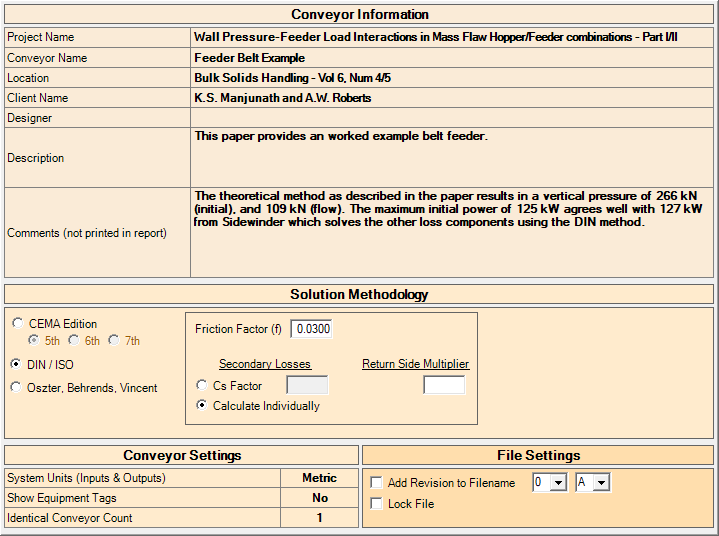
Task: Click the Comments text area
Action: pyautogui.click(x=452, y=233)
